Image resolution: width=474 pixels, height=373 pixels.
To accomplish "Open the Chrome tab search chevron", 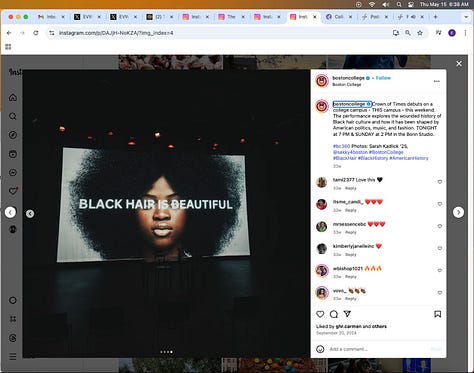I will coord(466,17).
